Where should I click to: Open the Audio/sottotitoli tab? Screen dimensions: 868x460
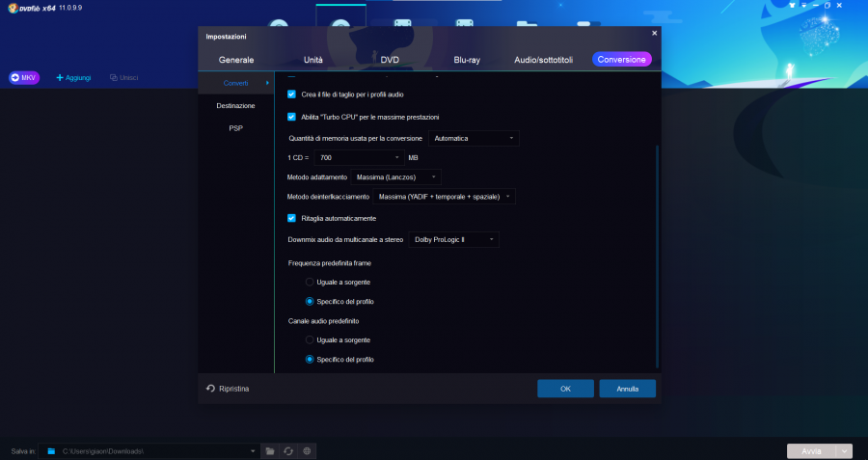point(543,60)
